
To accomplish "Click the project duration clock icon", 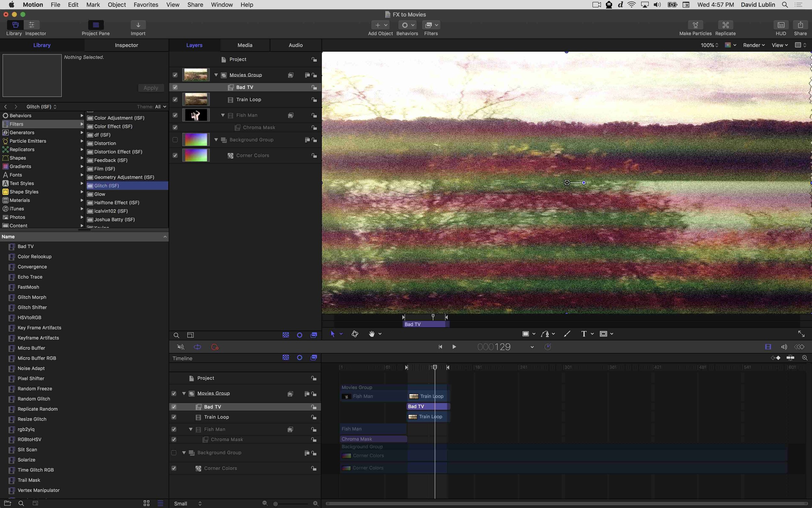I will pos(548,347).
